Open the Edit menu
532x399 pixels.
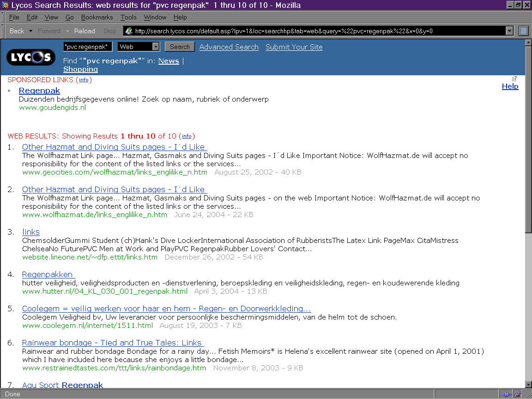click(x=32, y=17)
